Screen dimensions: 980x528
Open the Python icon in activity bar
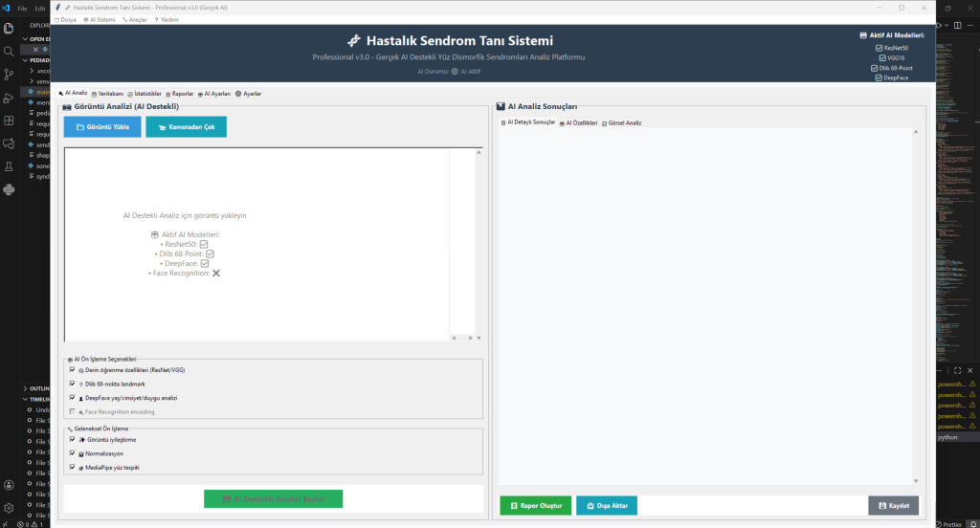coord(10,189)
